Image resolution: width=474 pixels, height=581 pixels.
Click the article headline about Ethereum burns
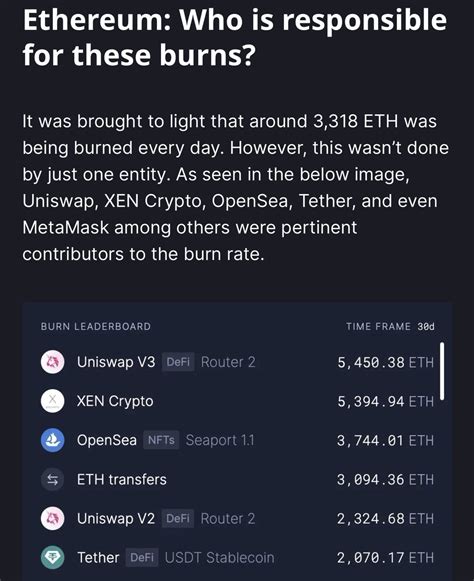[235, 36]
